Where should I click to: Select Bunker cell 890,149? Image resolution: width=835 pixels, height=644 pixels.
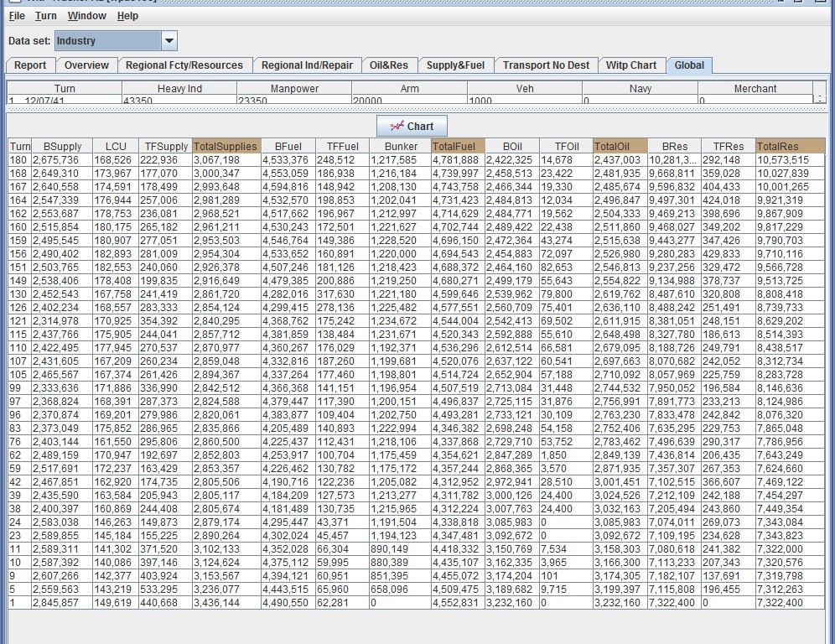[401, 549]
